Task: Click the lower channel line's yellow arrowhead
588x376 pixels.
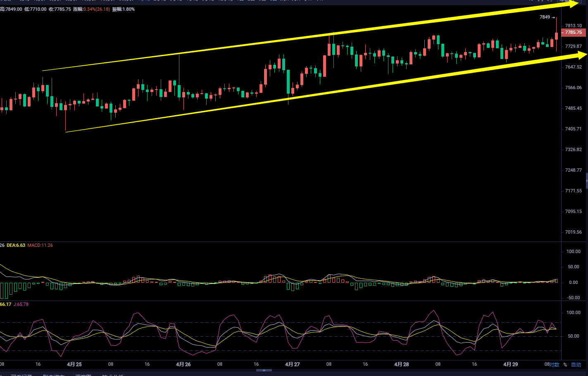Action: pyautogui.click(x=582, y=54)
